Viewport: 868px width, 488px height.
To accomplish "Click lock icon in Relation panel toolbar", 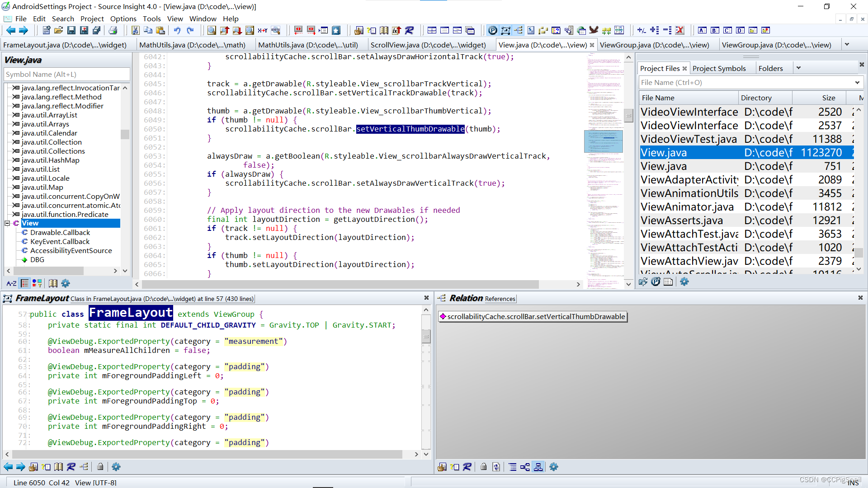I will 484,467.
